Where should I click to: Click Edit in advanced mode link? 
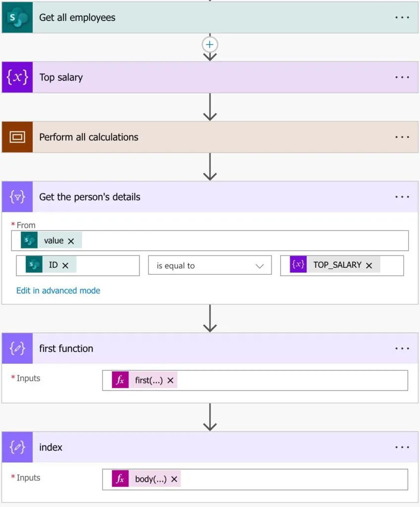click(58, 291)
